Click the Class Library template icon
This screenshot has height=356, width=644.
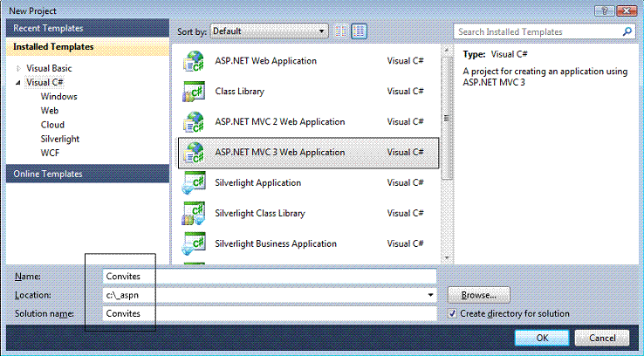194,92
